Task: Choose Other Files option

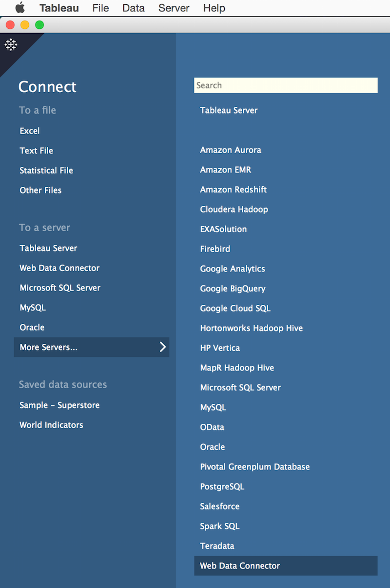Action: (x=40, y=190)
